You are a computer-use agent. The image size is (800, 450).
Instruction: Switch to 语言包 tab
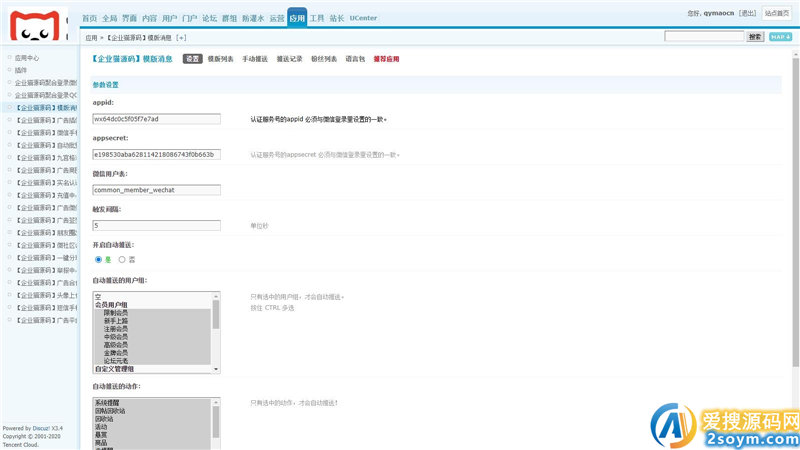[x=355, y=59]
